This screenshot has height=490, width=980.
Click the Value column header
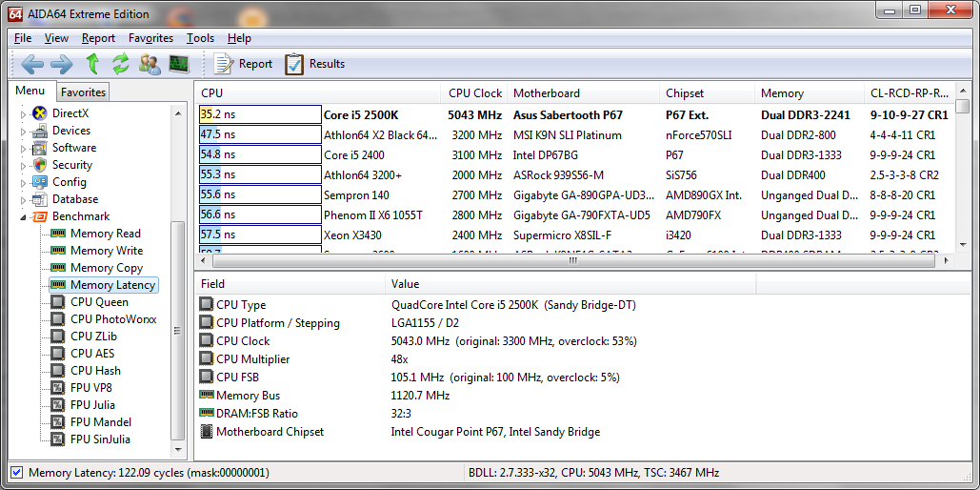coord(570,284)
